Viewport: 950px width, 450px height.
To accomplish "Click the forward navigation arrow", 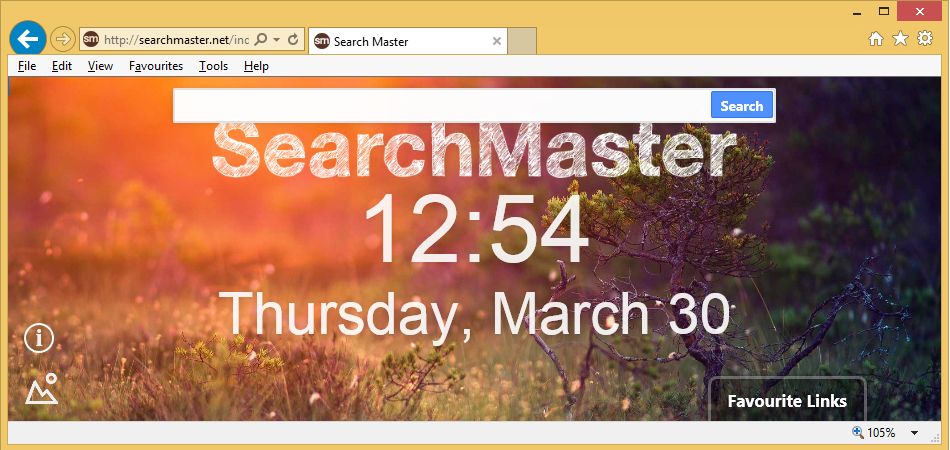I will tap(62, 40).
